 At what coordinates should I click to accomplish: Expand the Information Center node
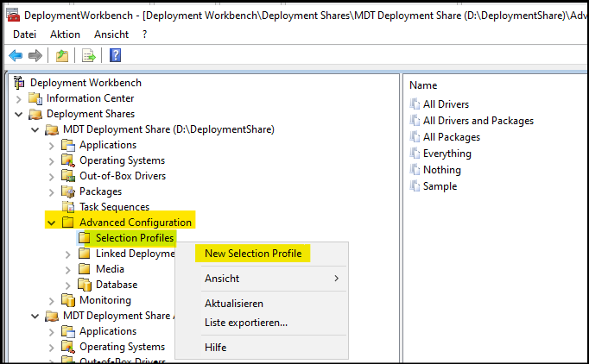pyautogui.click(x=18, y=99)
